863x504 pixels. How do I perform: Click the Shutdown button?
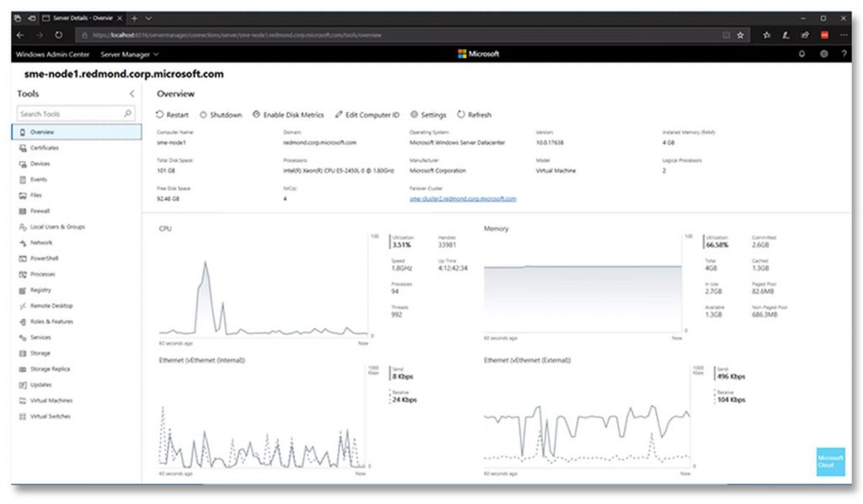tap(221, 115)
